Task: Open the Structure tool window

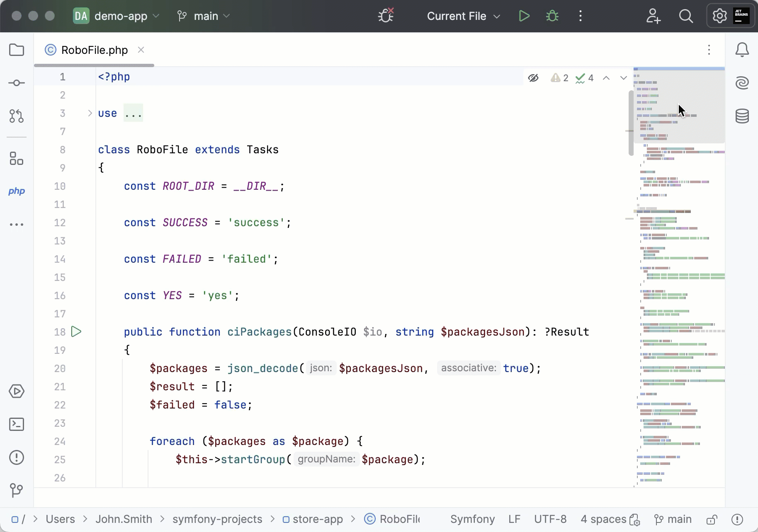Action: pos(17,158)
